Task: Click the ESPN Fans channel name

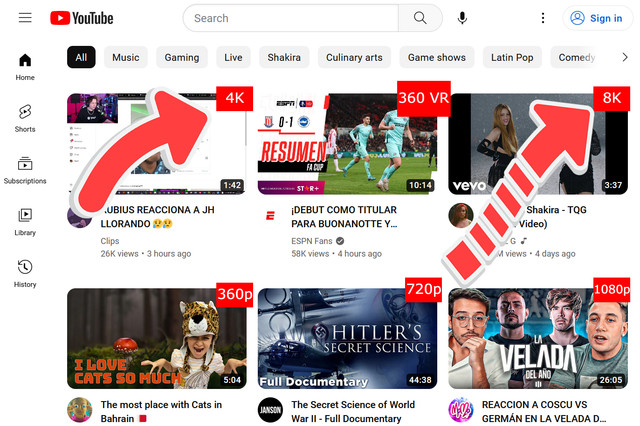Action: 312,241
